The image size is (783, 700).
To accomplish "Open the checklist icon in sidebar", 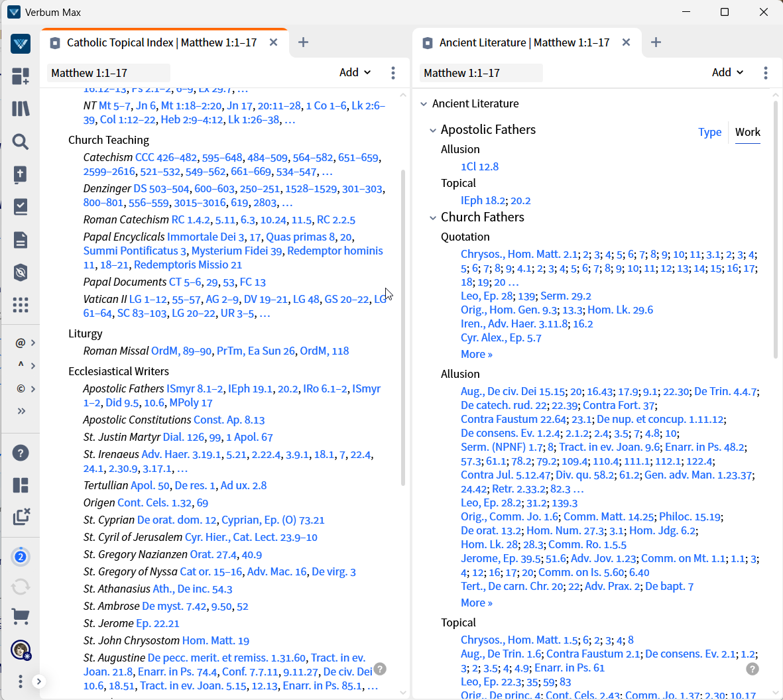I will pos(21,207).
